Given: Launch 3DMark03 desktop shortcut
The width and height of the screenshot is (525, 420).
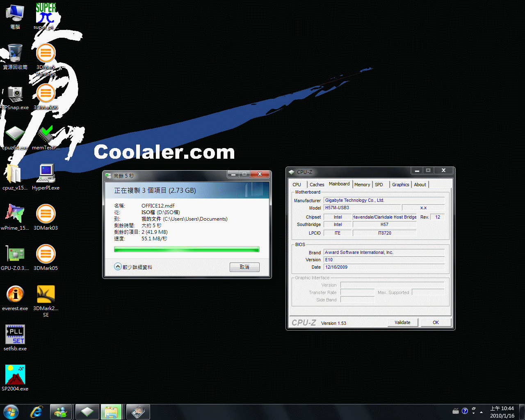Looking at the screenshot, I should pyautogui.click(x=46, y=217).
